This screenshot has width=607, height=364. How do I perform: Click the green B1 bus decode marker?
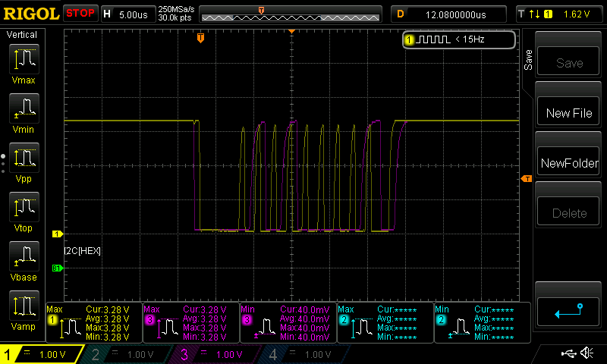click(58, 268)
